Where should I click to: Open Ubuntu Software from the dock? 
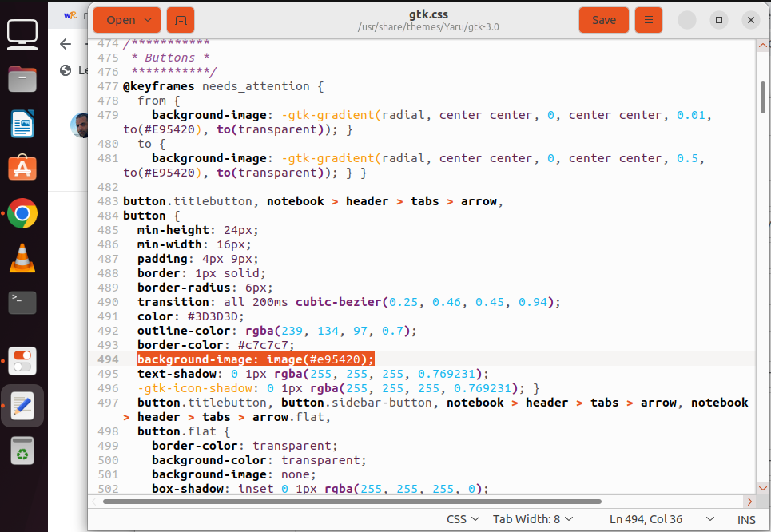point(22,169)
